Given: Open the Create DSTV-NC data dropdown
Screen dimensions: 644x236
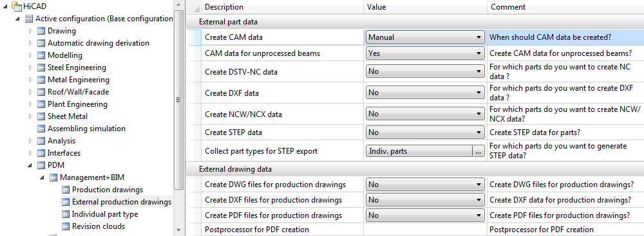Looking at the screenshot, I should point(425,71).
